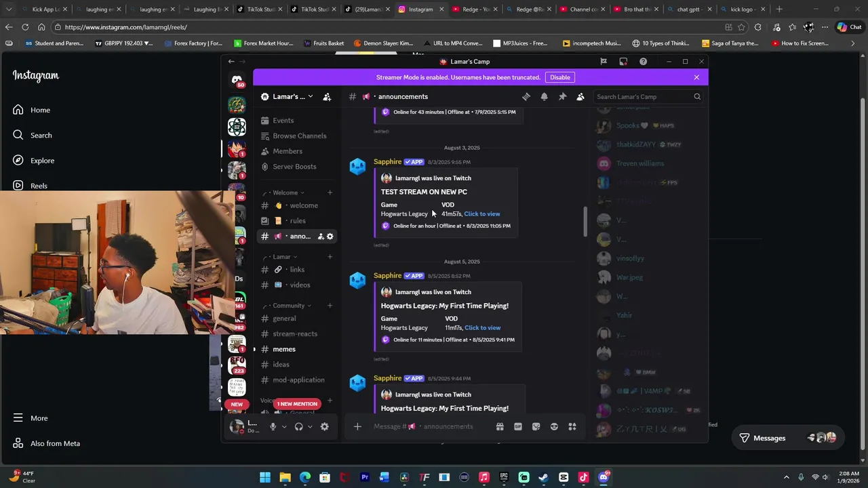Image resolution: width=868 pixels, height=488 pixels.
Task: Click to view the 41m57s VOD
Action: click(x=482, y=214)
